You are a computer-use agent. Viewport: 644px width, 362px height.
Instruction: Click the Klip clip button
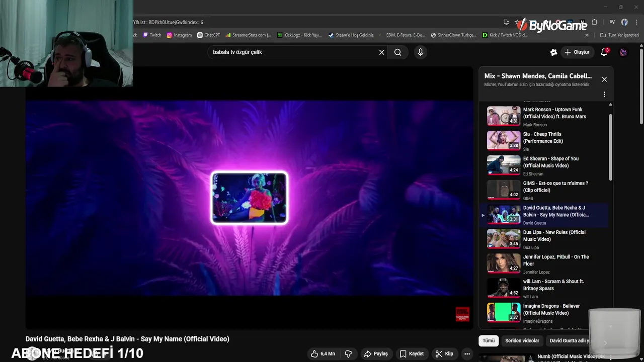coord(444,354)
